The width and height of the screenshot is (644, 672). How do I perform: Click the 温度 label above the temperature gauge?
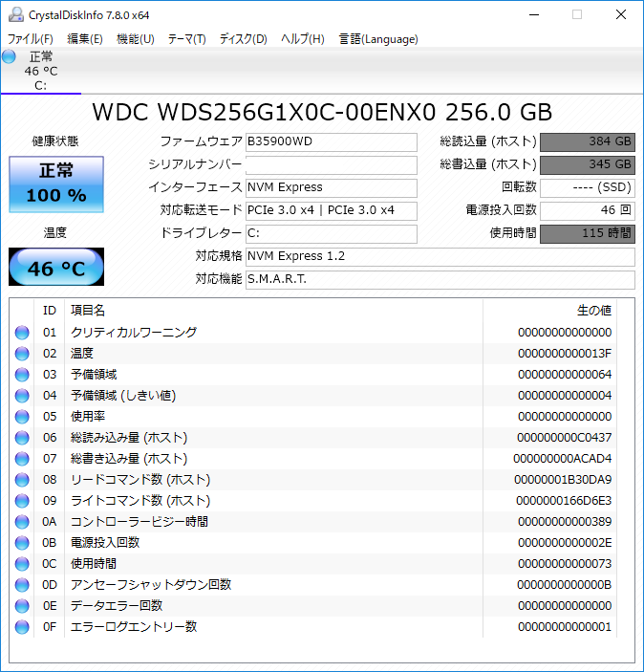(x=54, y=232)
